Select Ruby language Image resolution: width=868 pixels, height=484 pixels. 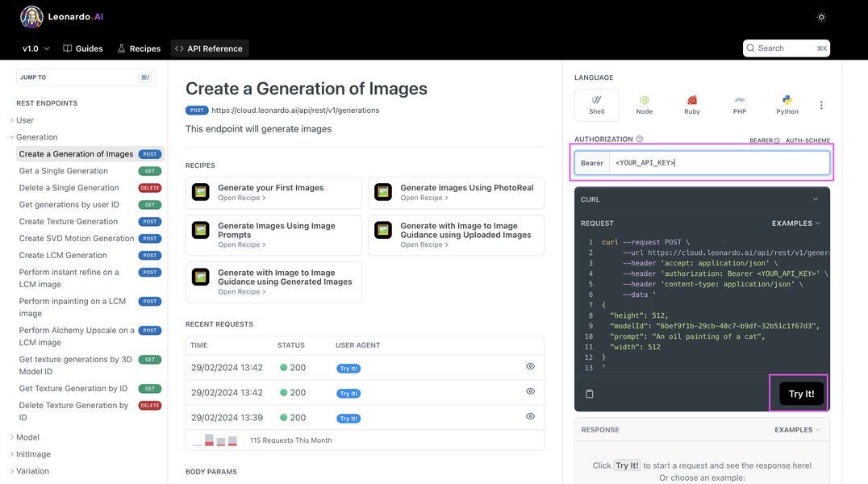point(691,105)
